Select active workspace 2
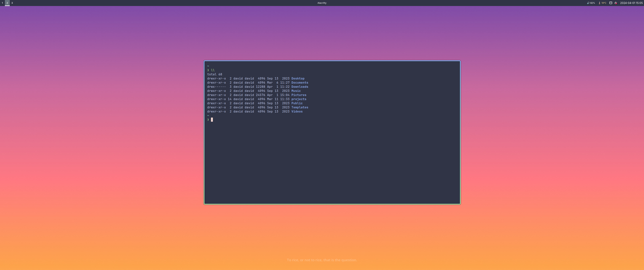Viewport: 644px width, 270px height. (7, 3)
